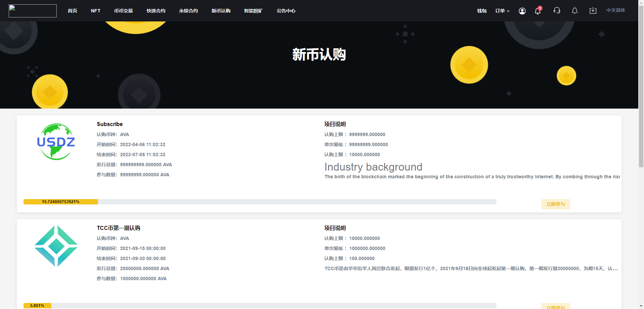
Task: Open customer support headset icon
Action: click(557, 11)
